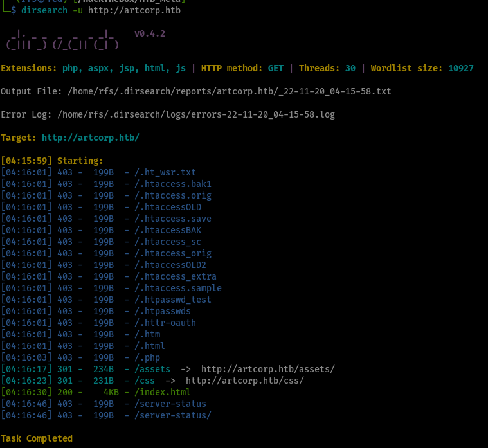The width and height of the screenshot is (488, 448).
Task: Click the Wordlist size value 10927
Action: [x=460, y=68]
